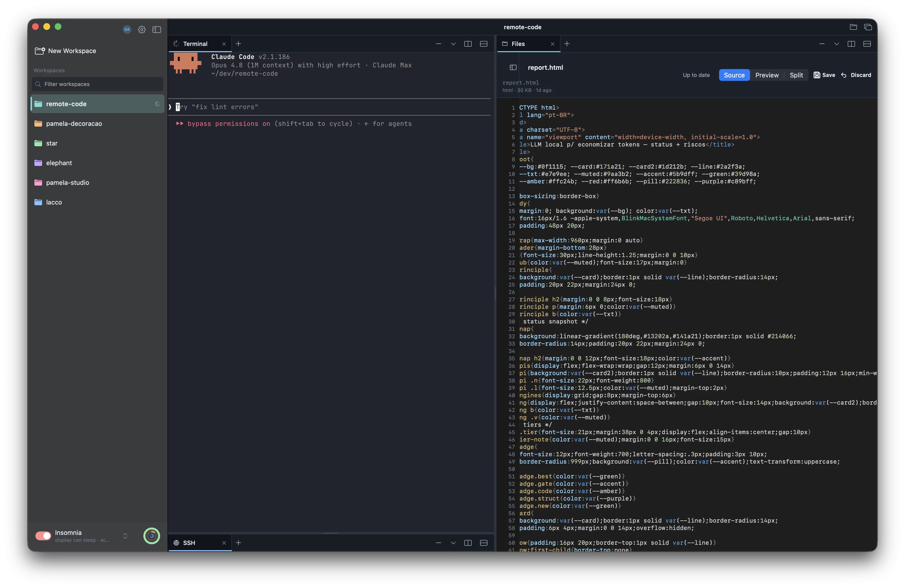Click the Workspaces section heading
The height and width of the screenshot is (588, 905).
49,70
